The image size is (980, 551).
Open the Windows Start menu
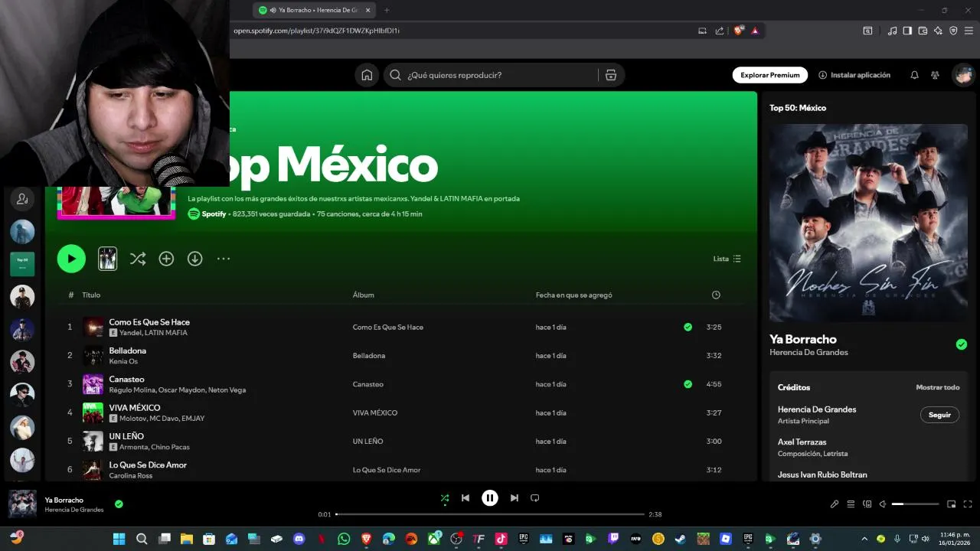[x=119, y=539]
